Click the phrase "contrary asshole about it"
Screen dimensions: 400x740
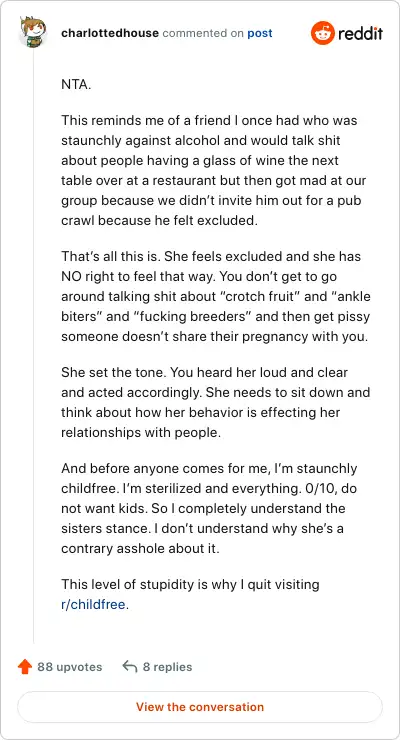141,549
